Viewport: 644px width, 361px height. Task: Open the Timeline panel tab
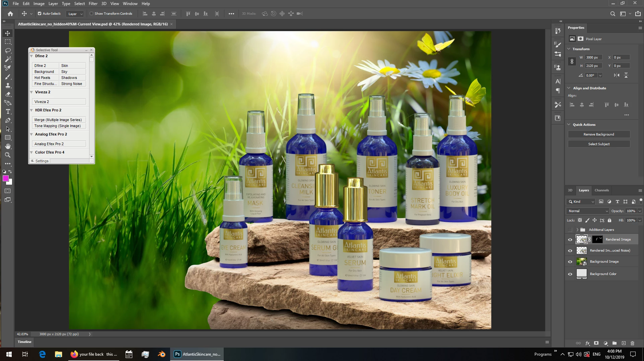click(x=24, y=342)
